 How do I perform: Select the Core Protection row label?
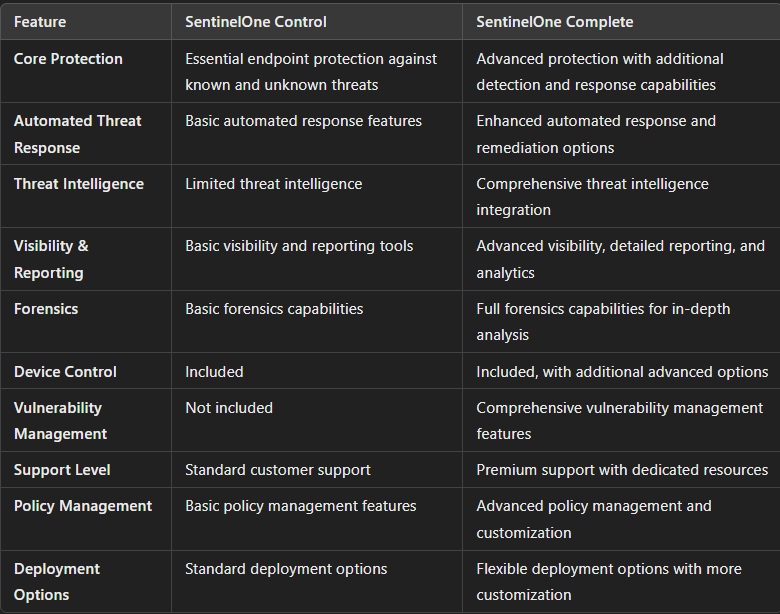coord(68,59)
